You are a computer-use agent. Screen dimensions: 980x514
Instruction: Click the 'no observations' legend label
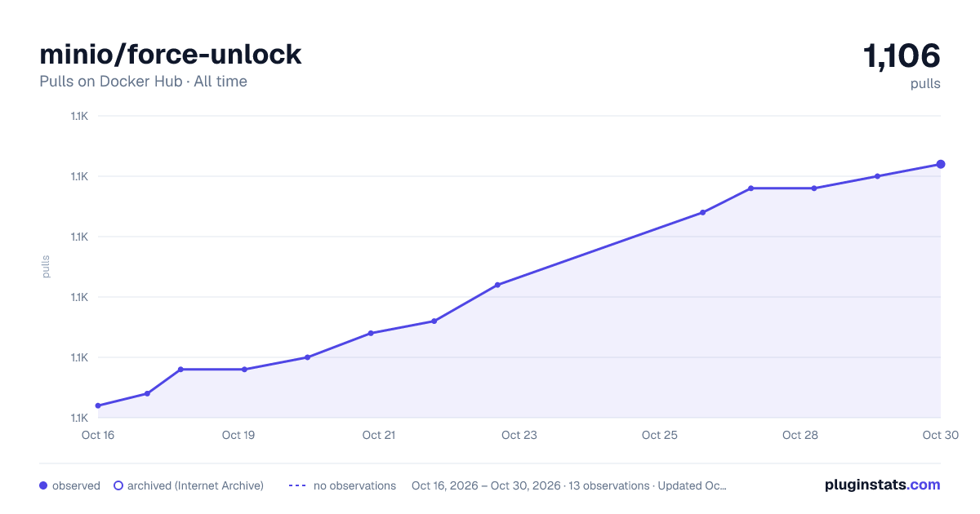[x=354, y=485]
